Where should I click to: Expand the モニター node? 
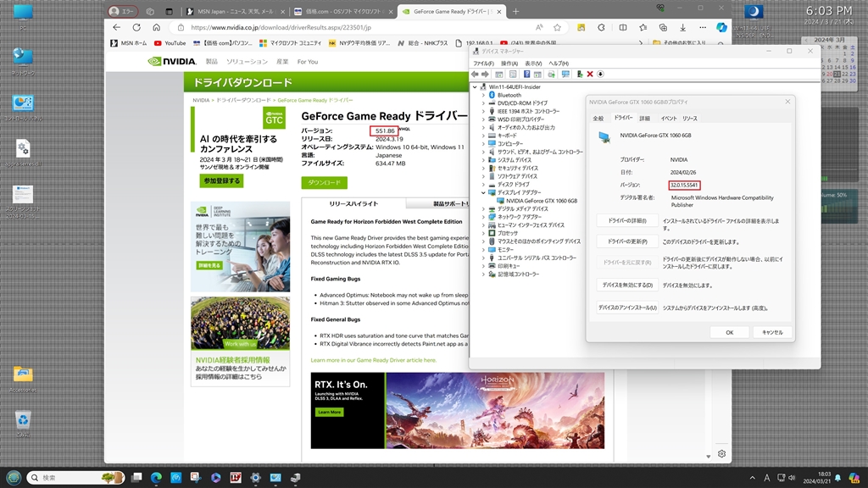[x=483, y=250]
